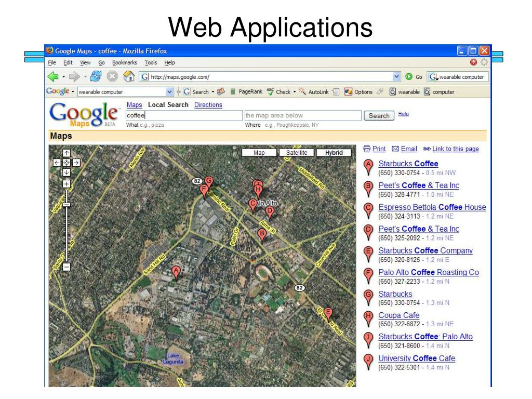Click map marker B on the map

tap(262, 235)
